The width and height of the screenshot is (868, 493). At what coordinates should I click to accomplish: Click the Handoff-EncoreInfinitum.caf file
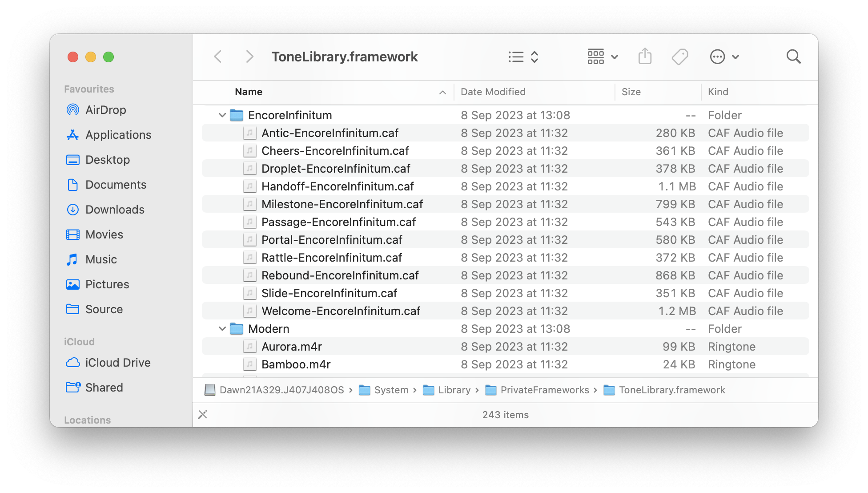337,186
